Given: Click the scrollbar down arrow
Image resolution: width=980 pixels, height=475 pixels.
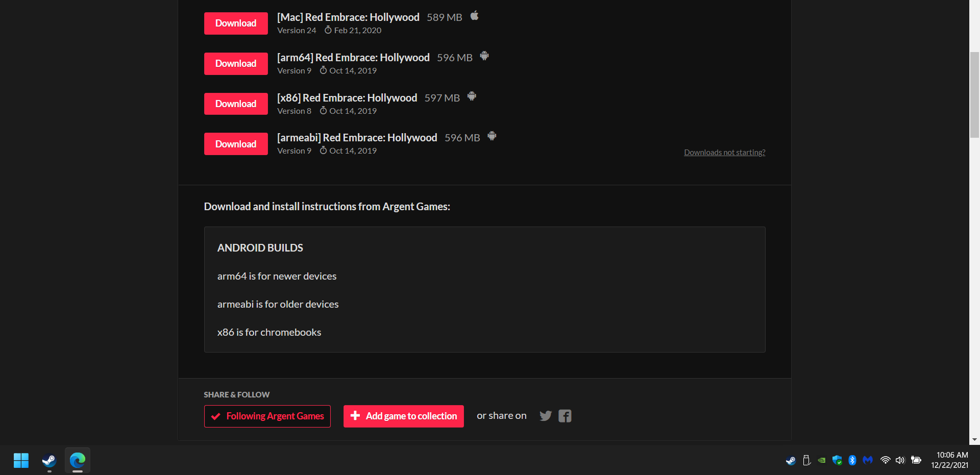Looking at the screenshot, I should [975, 440].
